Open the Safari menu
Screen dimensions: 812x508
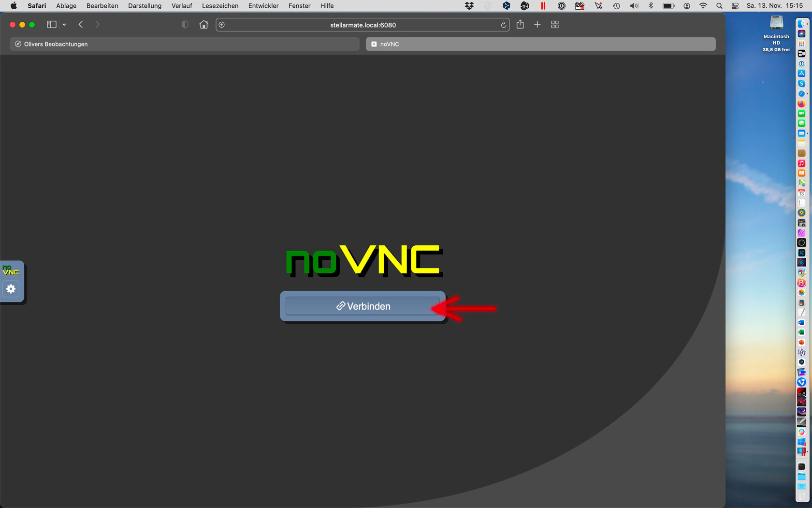(x=37, y=6)
